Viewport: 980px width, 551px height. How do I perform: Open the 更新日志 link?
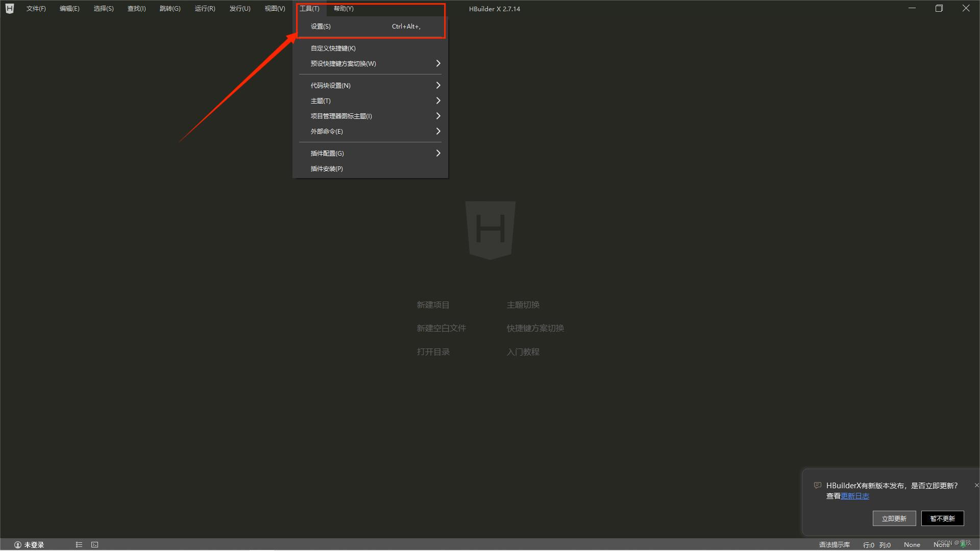point(855,496)
